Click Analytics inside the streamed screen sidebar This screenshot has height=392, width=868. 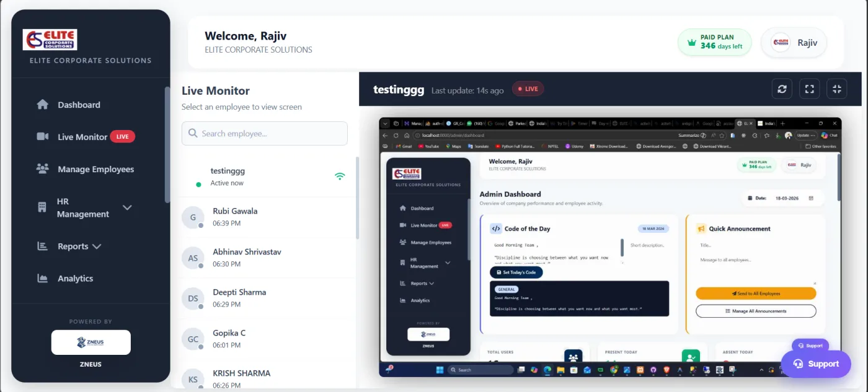click(420, 300)
